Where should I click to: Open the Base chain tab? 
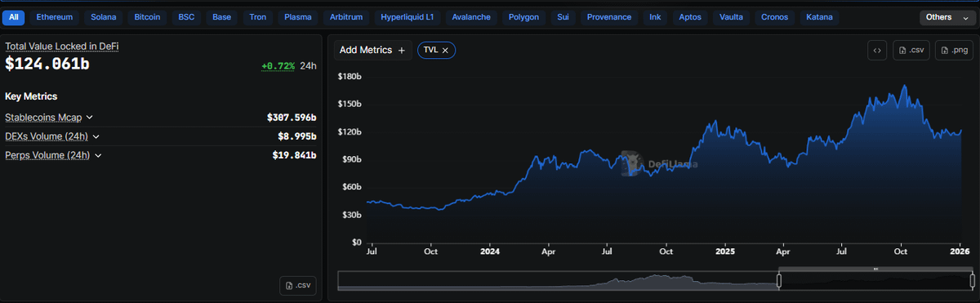pyautogui.click(x=221, y=17)
